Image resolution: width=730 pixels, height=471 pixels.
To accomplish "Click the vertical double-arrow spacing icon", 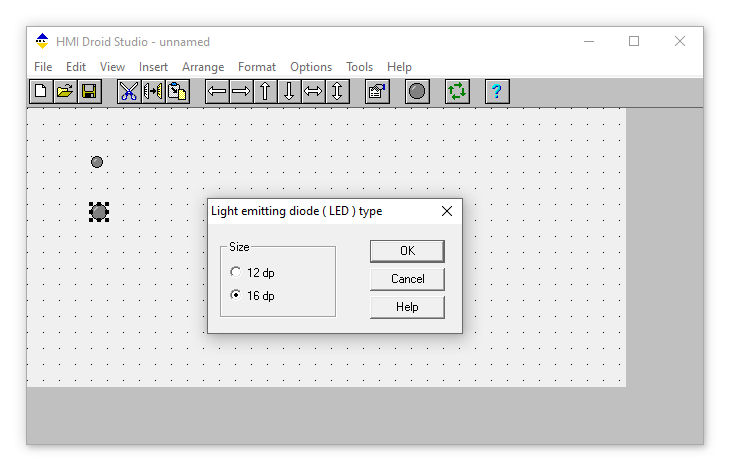I will click(x=338, y=91).
